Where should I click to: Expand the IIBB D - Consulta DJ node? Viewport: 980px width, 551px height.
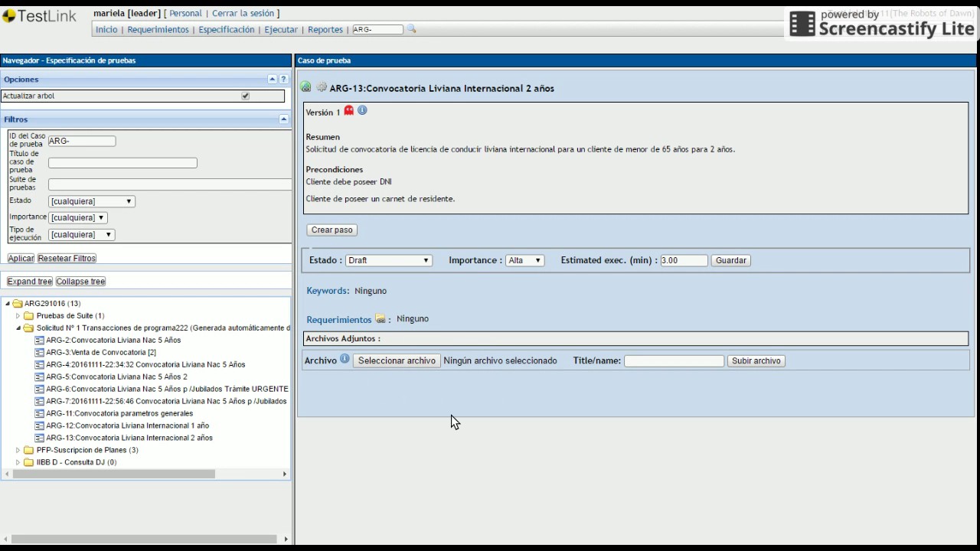[18, 462]
